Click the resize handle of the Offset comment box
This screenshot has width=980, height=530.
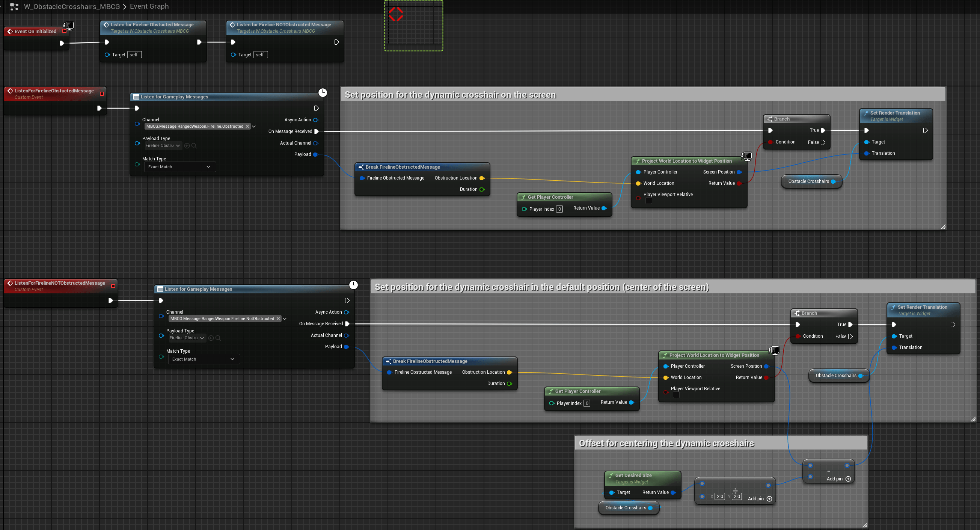tap(865, 525)
